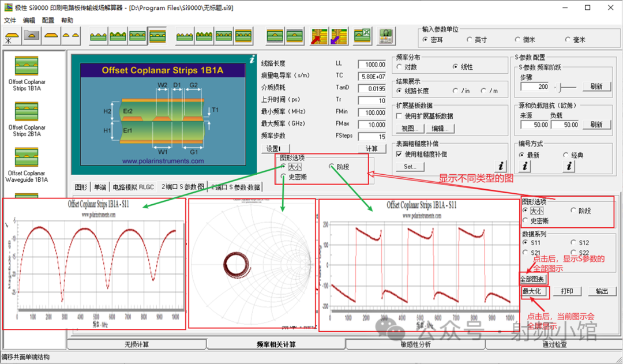Click info icon on structure diagram corner
Image resolution: width=623 pixels, height=364 pixels.
252,59
